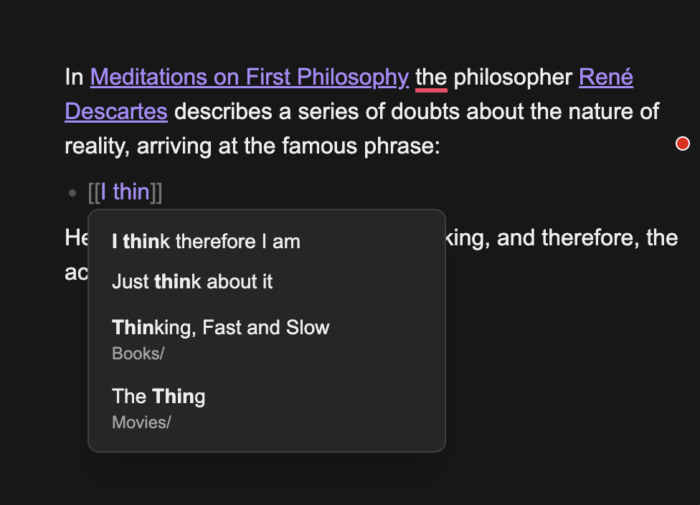Click the word "philosopher" in the paragraph

pyautogui.click(x=512, y=77)
